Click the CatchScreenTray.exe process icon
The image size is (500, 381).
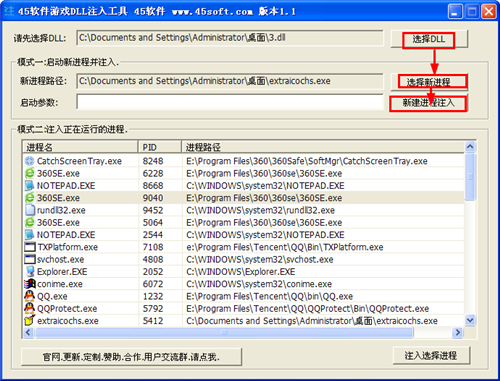click(x=30, y=161)
